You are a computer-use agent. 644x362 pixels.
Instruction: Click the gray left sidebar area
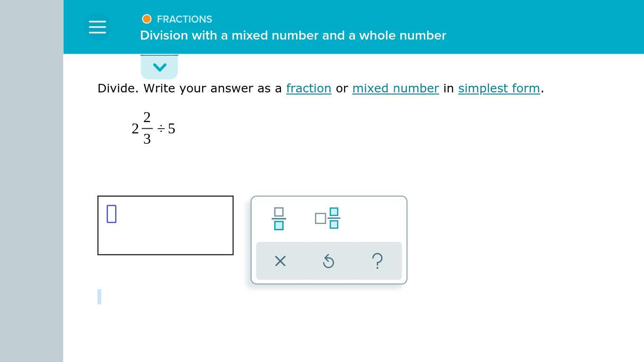pos(32,181)
